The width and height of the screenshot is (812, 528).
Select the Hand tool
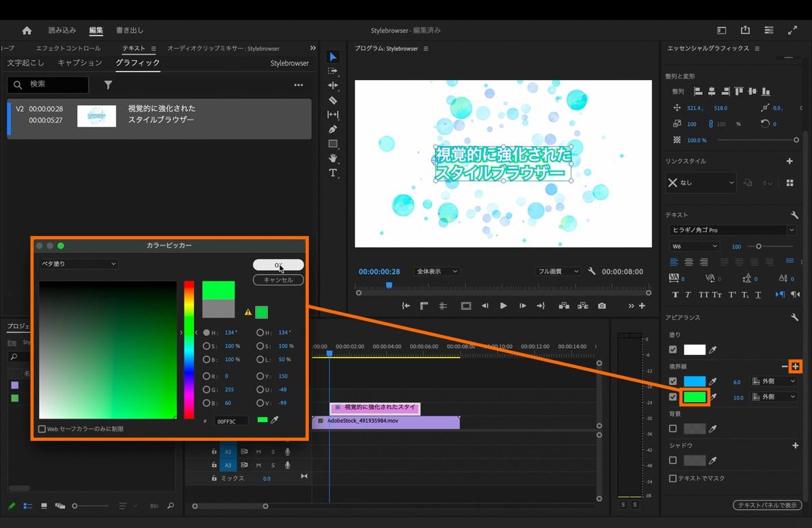tap(333, 158)
